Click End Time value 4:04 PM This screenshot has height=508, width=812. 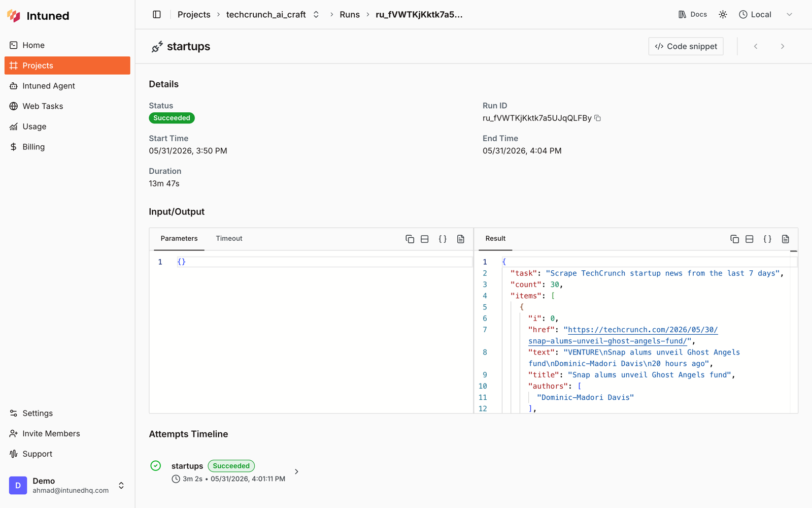(522, 151)
